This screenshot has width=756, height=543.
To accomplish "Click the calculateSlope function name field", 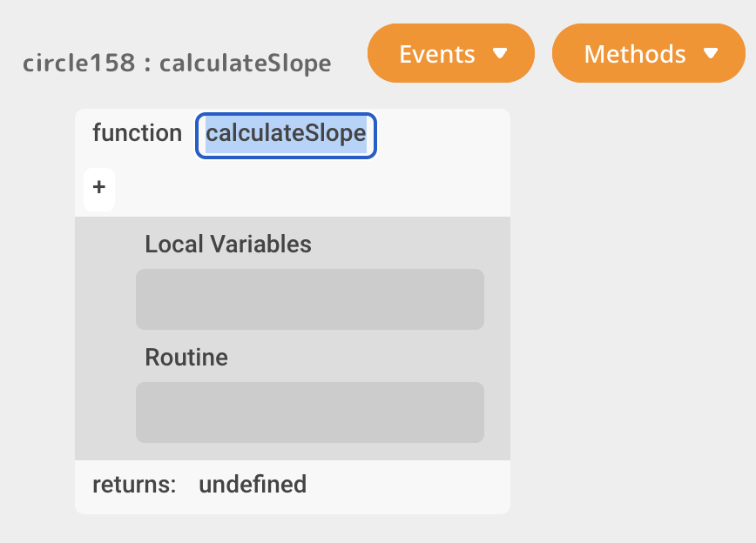I will coord(286,135).
